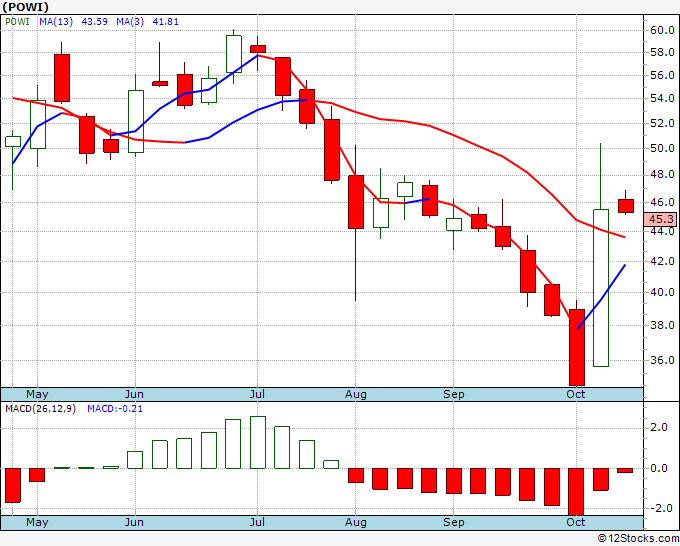This screenshot has width=680, height=546.
Task: Click Jun on the price chart date axis
Action: (134, 394)
